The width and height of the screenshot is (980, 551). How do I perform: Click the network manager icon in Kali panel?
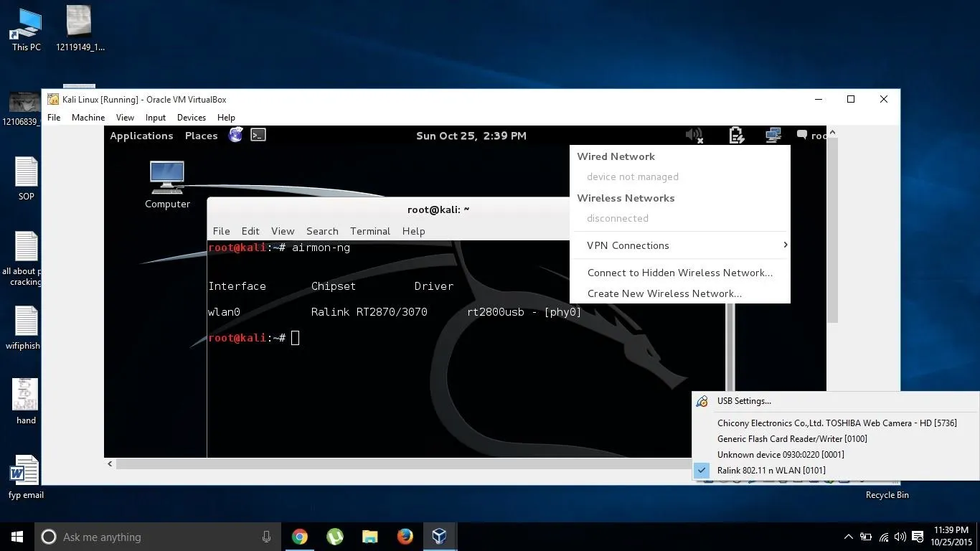[773, 135]
